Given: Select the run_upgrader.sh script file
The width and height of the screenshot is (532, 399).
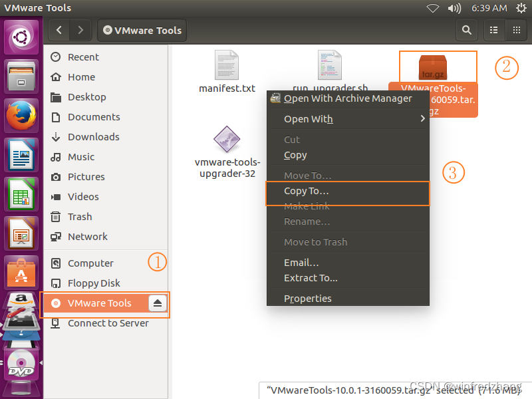Looking at the screenshot, I should coord(330,65).
